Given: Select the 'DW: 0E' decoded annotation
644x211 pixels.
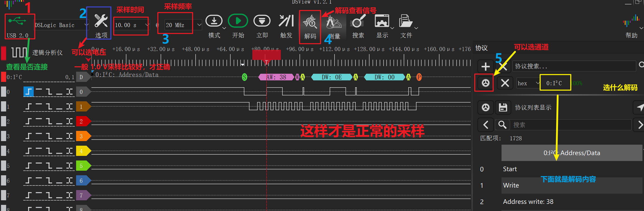Looking at the screenshot, I should coord(331,77).
